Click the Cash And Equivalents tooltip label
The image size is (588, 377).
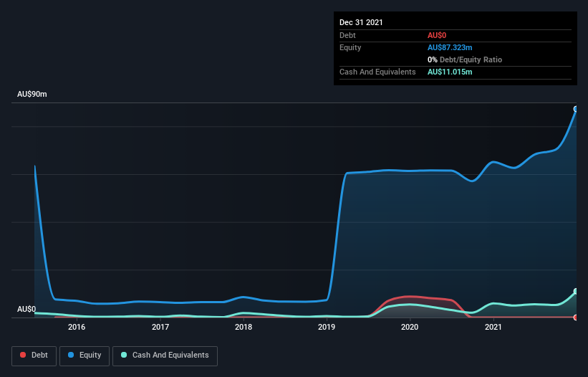(377, 72)
